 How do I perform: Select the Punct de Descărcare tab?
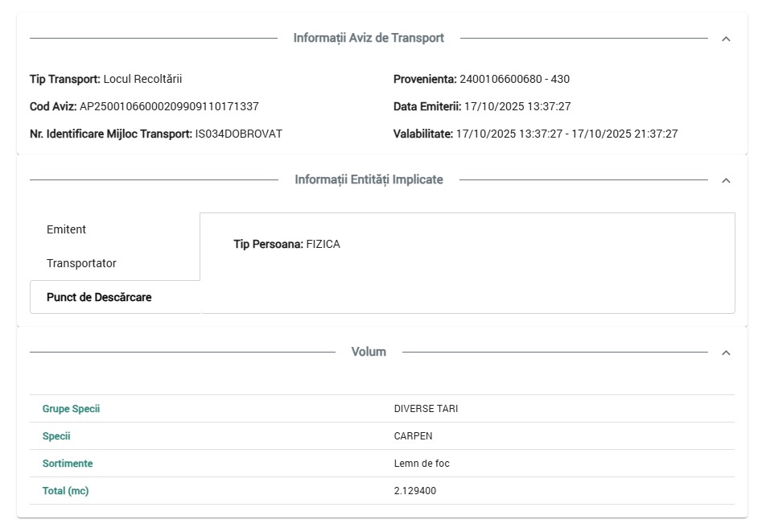(99, 297)
